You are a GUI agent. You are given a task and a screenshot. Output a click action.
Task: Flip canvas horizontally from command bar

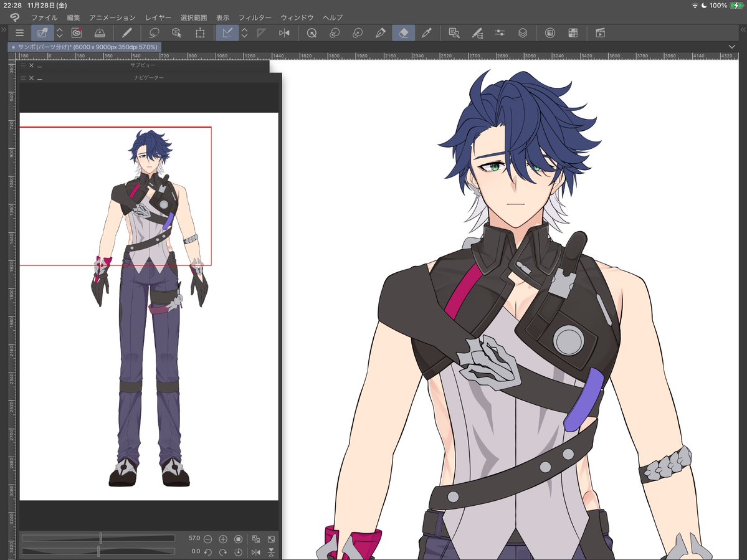(x=285, y=33)
